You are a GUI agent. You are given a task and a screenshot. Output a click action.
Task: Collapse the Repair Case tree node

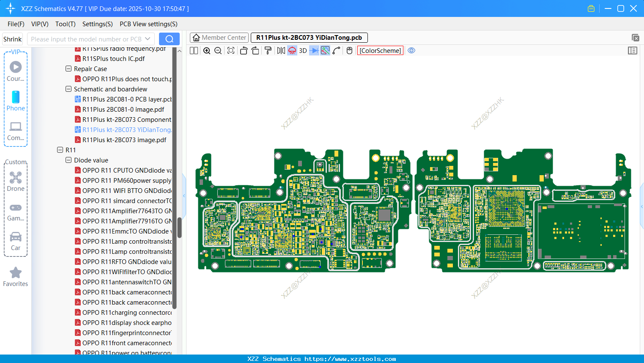point(69,69)
